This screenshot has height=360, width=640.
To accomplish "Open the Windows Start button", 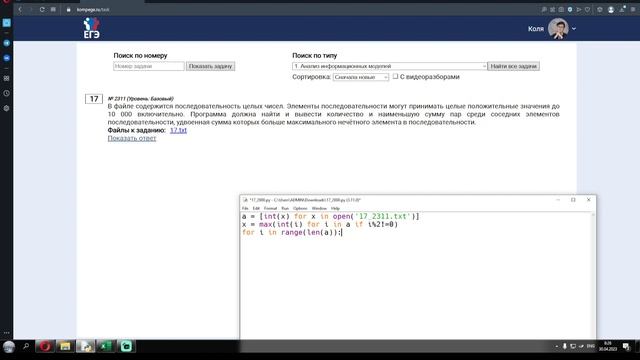I will (x=9, y=347).
